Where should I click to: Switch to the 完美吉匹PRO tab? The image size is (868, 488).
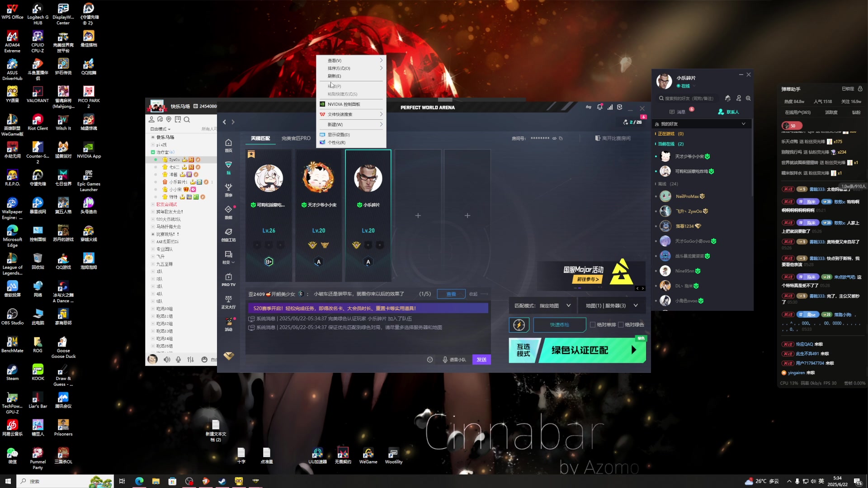pyautogui.click(x=296, y=138)
